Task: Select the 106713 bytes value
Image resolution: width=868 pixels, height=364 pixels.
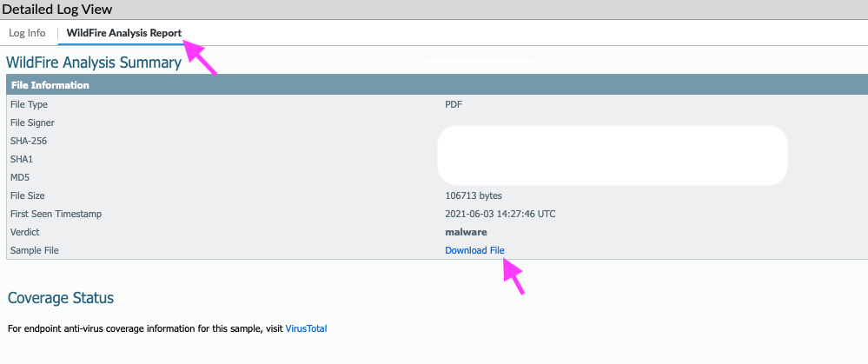Action: (x=474, y=195)
